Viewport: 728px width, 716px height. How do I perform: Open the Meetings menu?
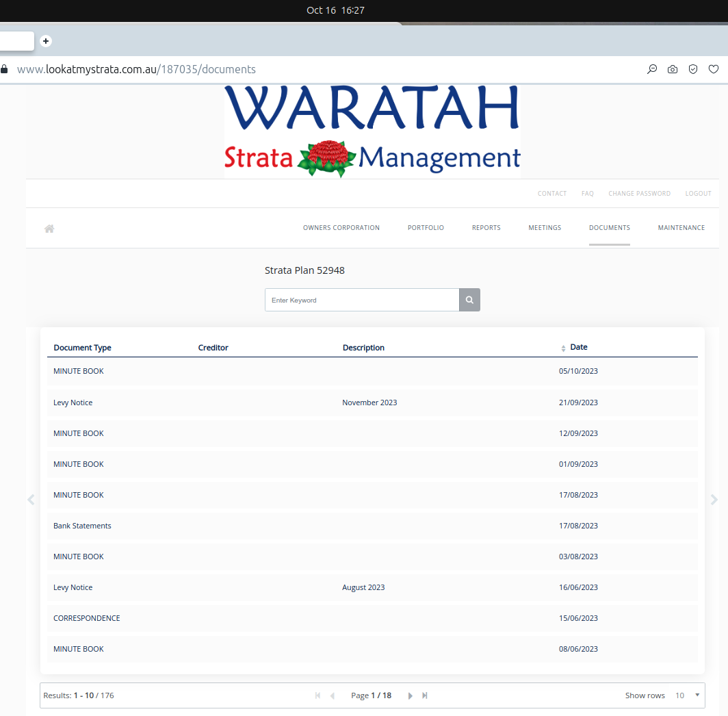(545, 228)
